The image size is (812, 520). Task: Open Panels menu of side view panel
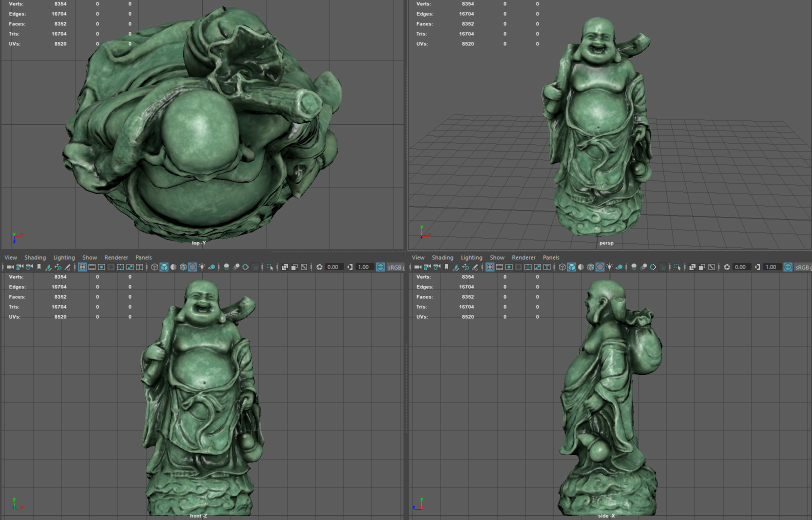pos(551,257)
